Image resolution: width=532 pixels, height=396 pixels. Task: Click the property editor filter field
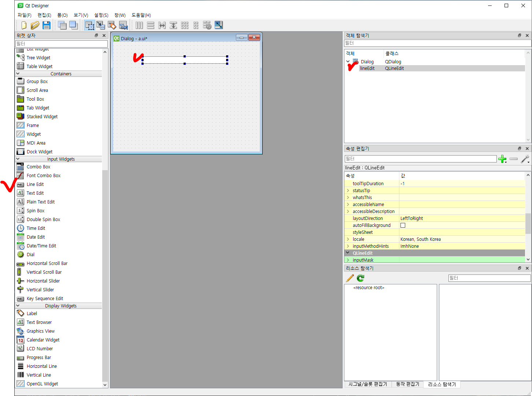point(421,159)
